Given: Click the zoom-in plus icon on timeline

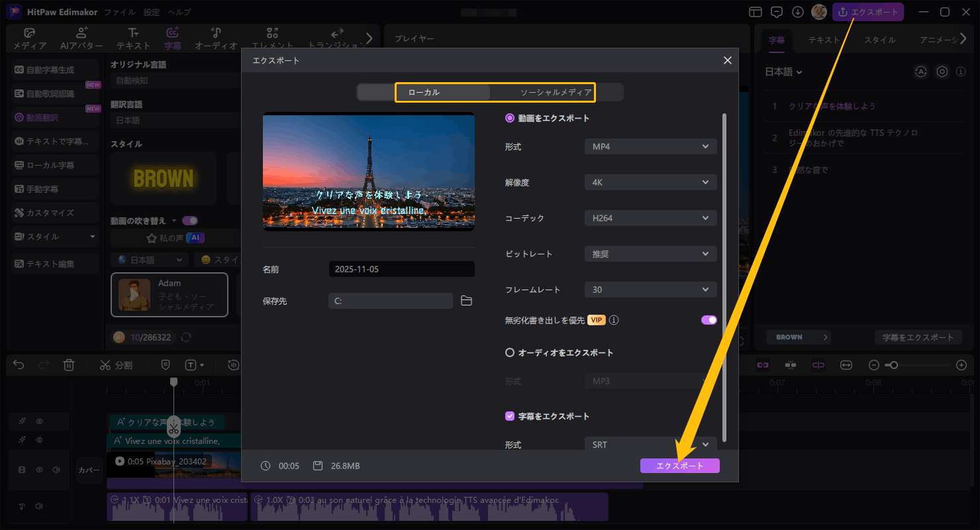Looking at the screenshot, I should click(x=961, y=365).
